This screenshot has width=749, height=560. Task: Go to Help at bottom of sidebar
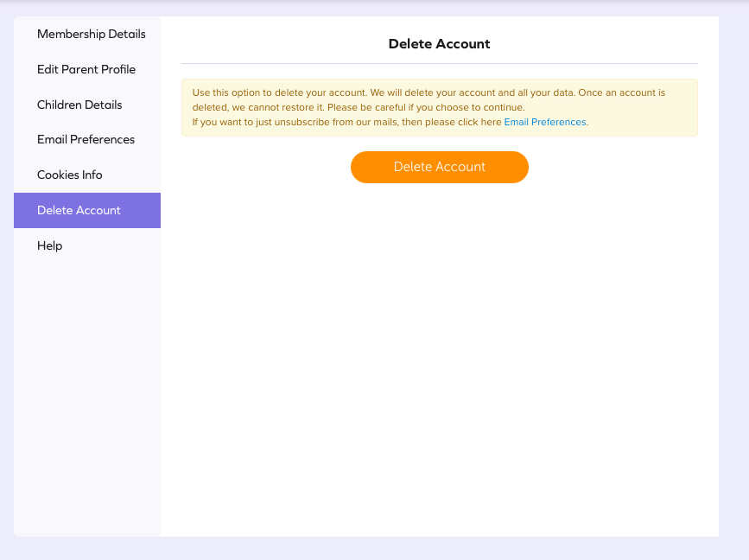click(x=49, y=245)
